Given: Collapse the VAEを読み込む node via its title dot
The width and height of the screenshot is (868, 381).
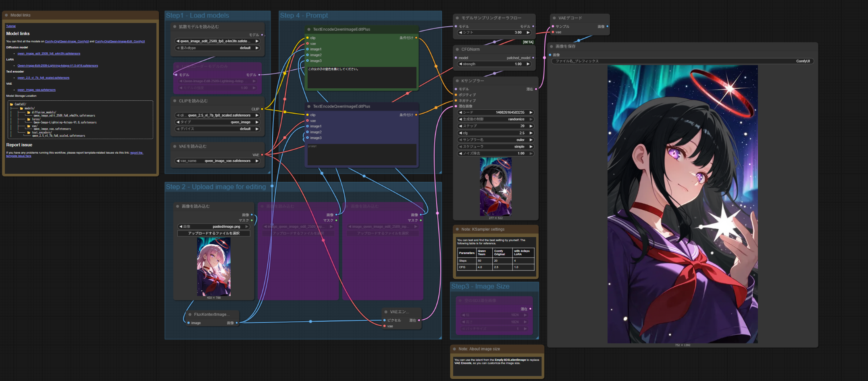Looking at the screenshot, I should 175,146.
